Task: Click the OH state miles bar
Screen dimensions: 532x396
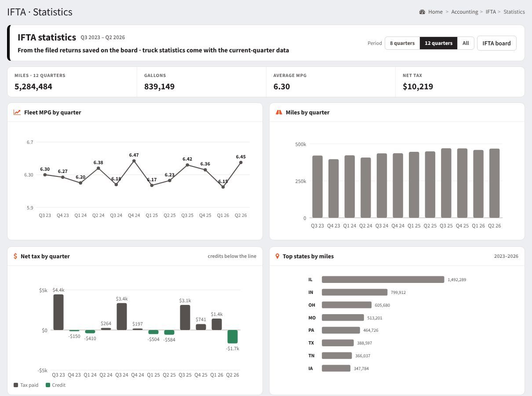Action: tap(346, 305)
